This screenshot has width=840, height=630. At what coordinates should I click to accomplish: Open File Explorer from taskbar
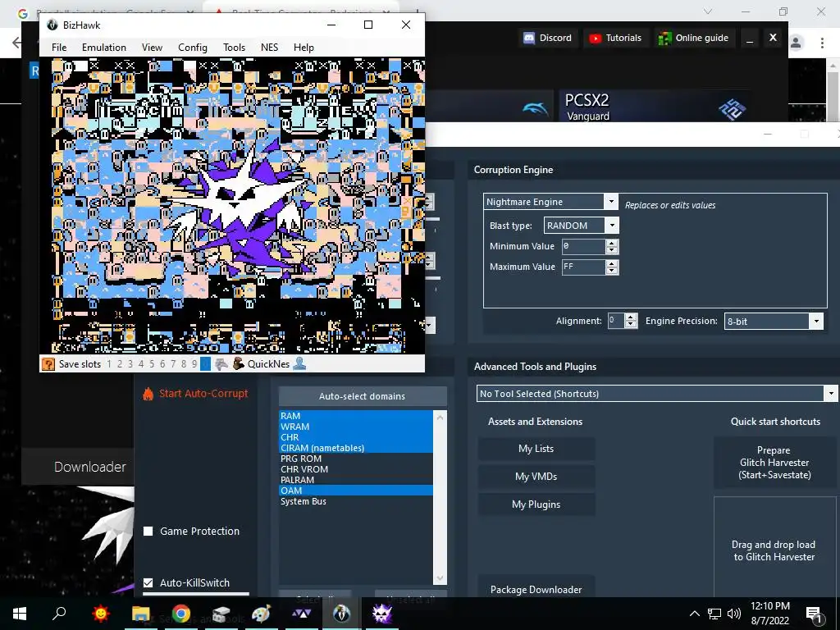pos(141,614)
